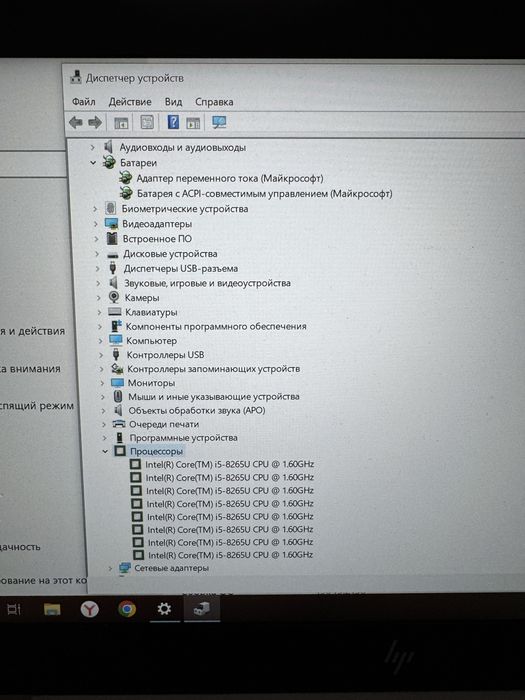Viewport: 525px width, 700px height.
Task: Click the Адаптер переменного тока icon
Action: coord(125,178)
